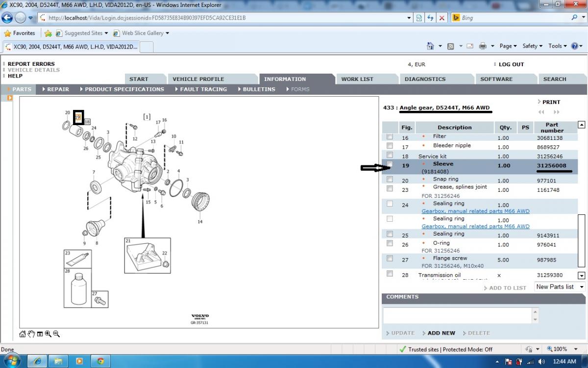The image size is (588, 368).
Task: Click the diagram home/reset view icon
Action: 23,334
